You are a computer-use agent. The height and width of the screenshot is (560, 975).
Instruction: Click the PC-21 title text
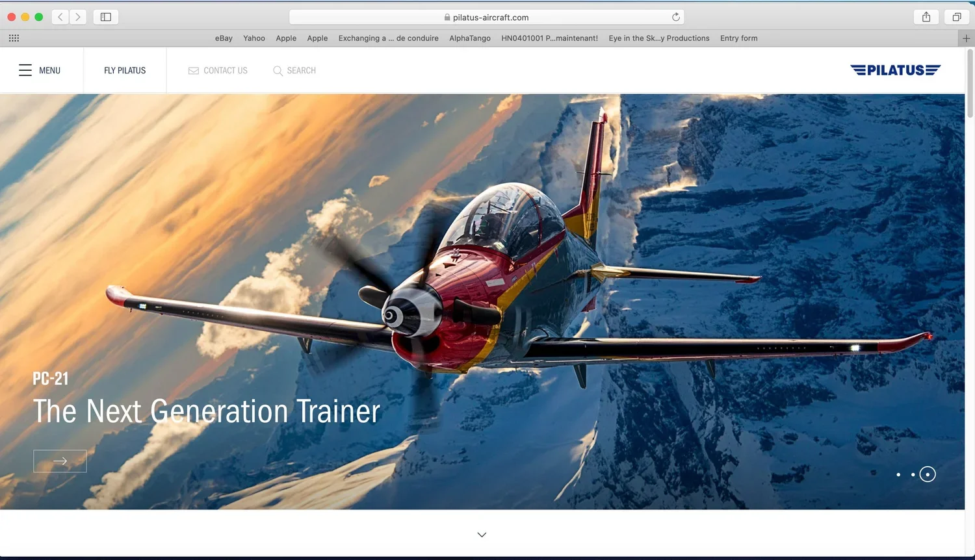pos(51,379)
